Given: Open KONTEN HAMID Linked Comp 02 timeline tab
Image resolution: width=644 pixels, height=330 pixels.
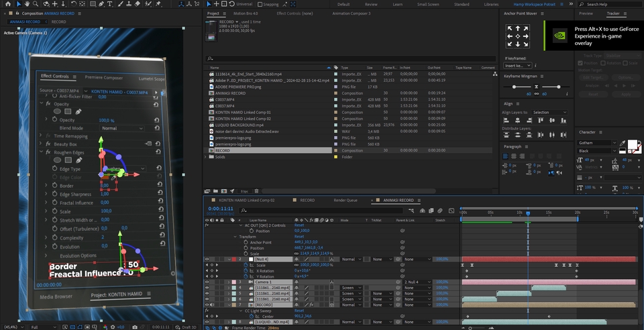Looking at the screenshot, I should (246, 201).
